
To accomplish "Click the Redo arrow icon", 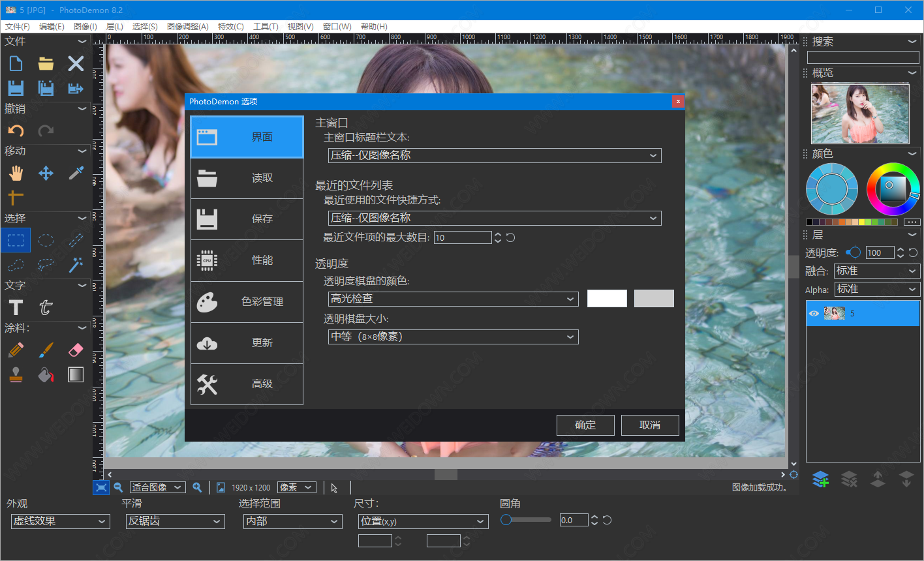I will pos(46,130).
